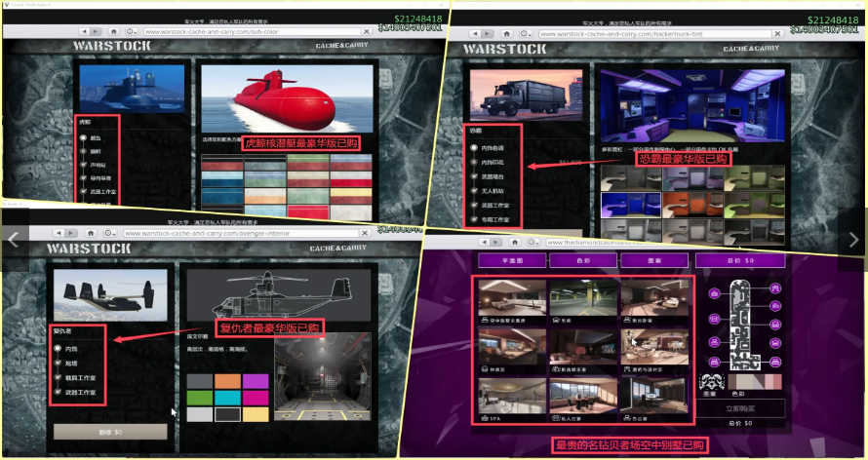Select 颜色 option for the submarine

point(84,137)
